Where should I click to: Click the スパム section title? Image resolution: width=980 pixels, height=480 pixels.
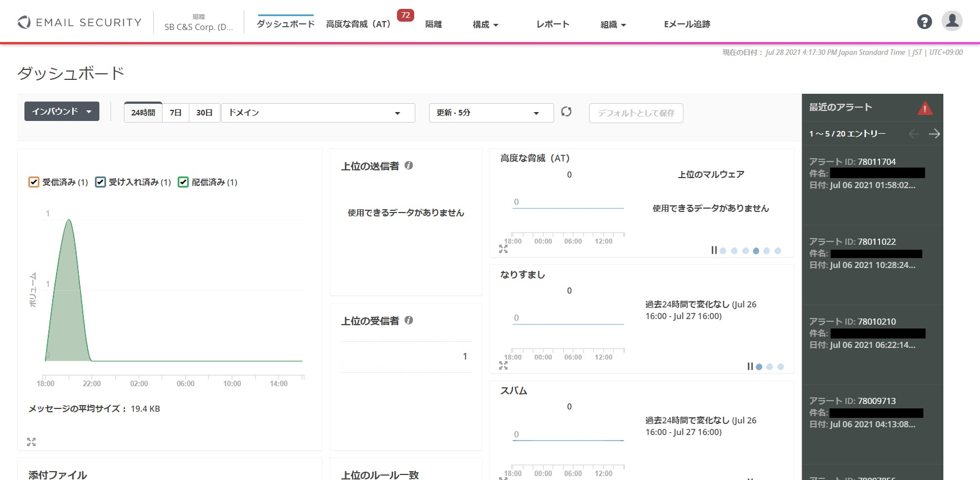514,391
